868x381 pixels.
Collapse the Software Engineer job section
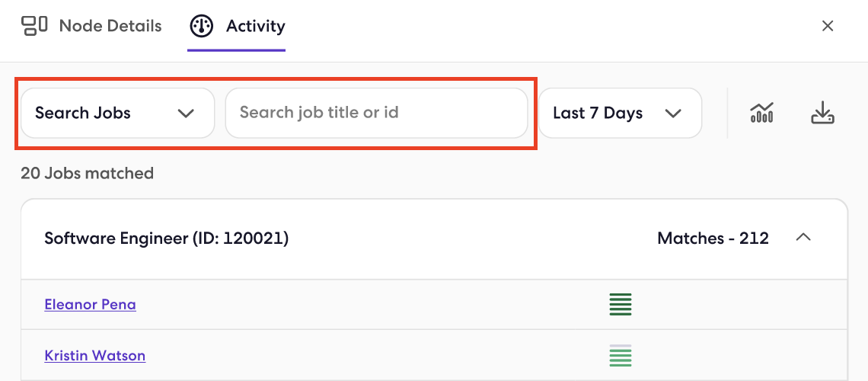click(803, 238)
